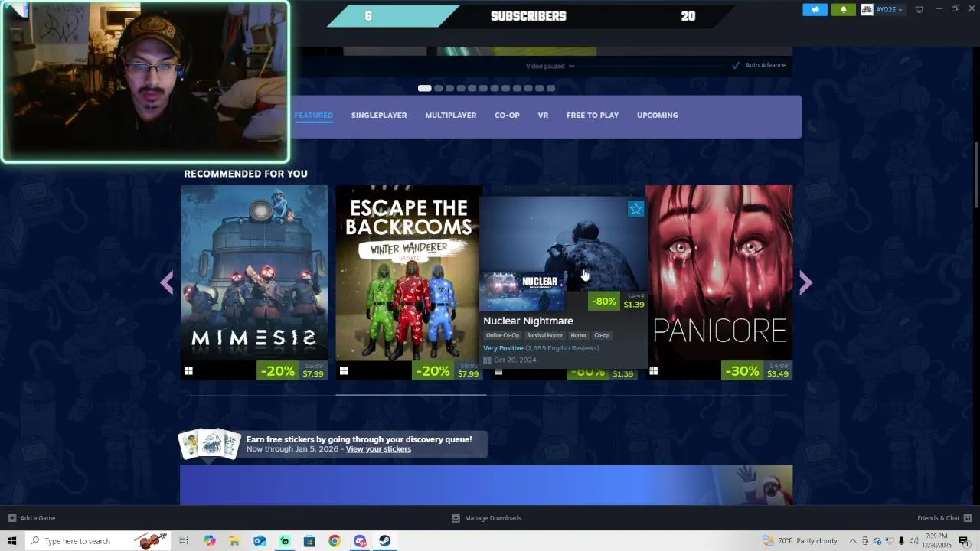Click the recommended carousel scroll bar

tap(410, 395)
